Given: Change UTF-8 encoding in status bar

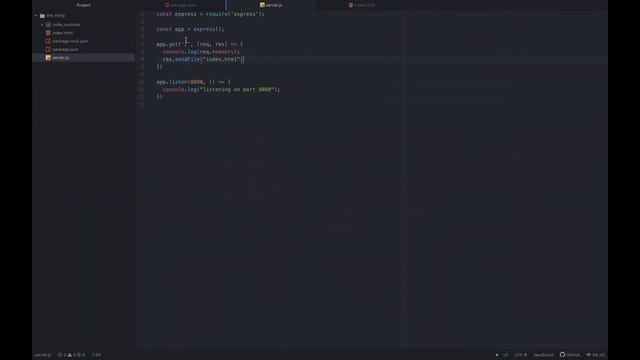Looking at the screenshot, I should point(520,355).
